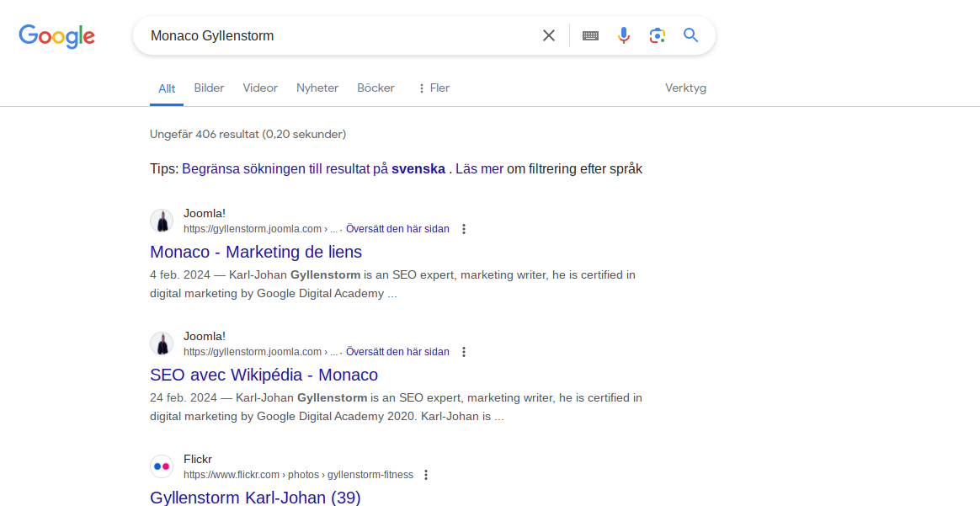Viewport: 980px width, 506px height.
Task: Open the Monaco - Marketing de liens result
Action: coord(256,252)
